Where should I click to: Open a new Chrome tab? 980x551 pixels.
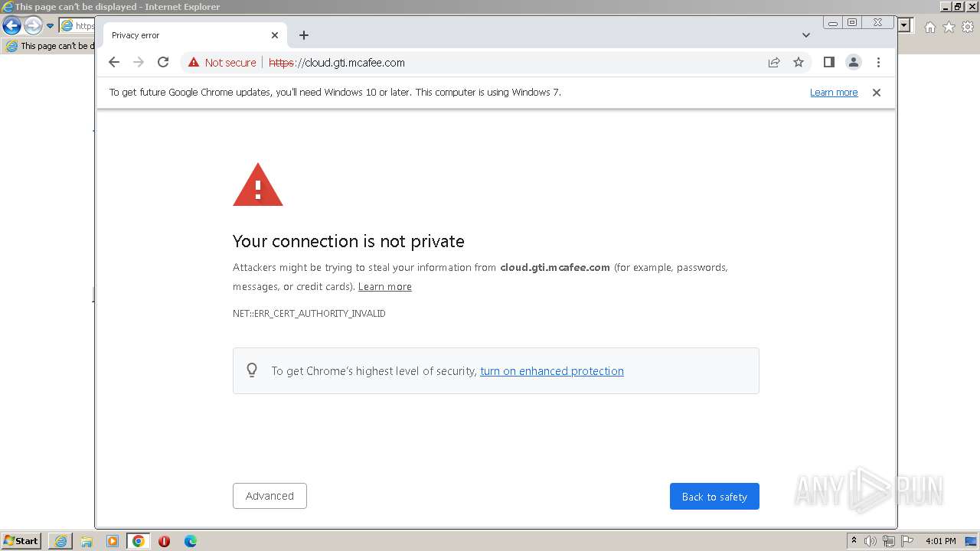(304, 35)
